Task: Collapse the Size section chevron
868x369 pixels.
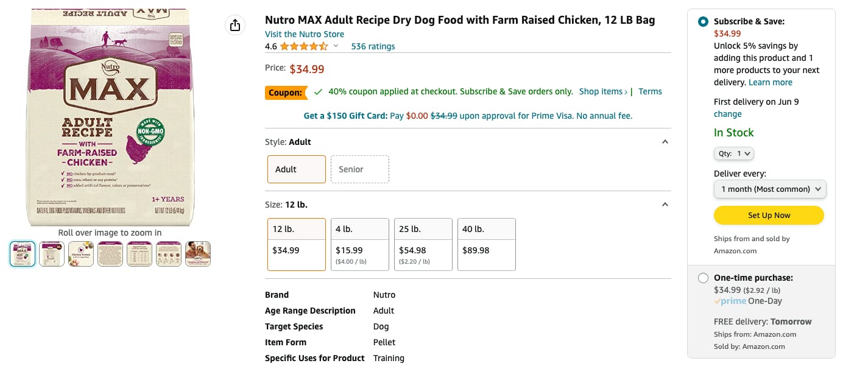Action: 665,205
